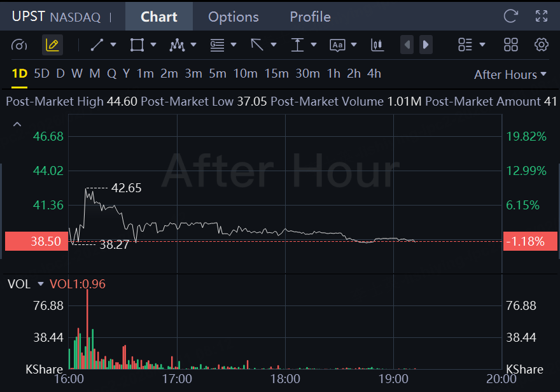Select the wave pattern tool
Image resolution: width=560 pixels, height=392 pixels.
pyautogui.click(x=177, y=45)
